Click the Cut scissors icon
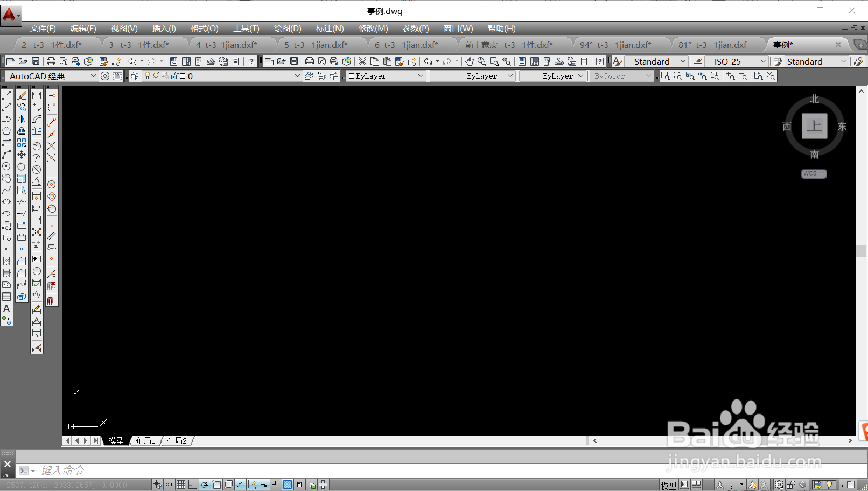The height and width of the screenshot is (491, 868). (362, 61)
